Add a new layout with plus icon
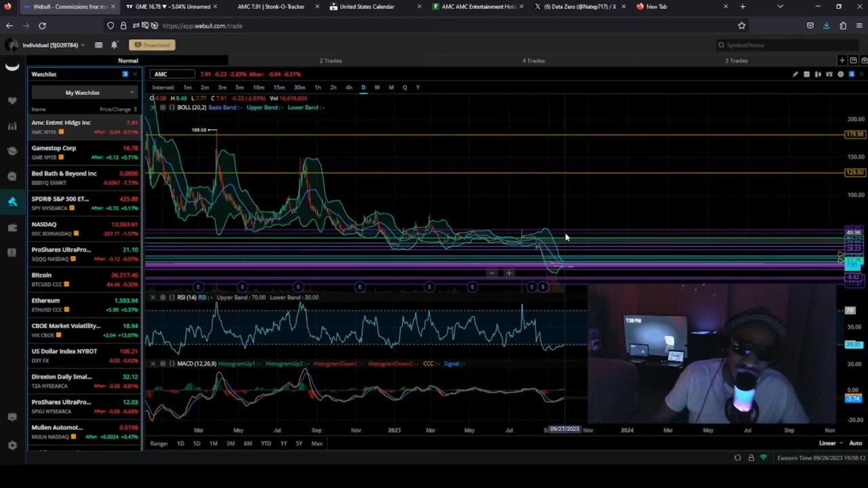 coord(842,60)
